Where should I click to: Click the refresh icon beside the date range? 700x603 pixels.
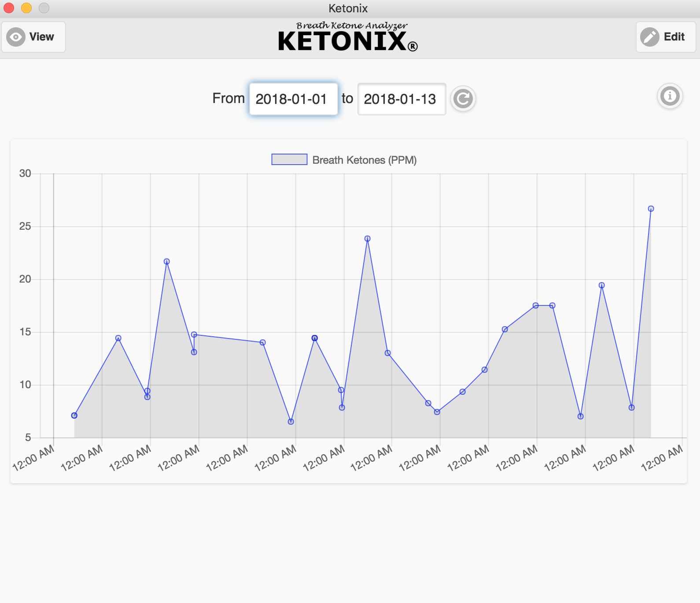[x=463, y=99]
